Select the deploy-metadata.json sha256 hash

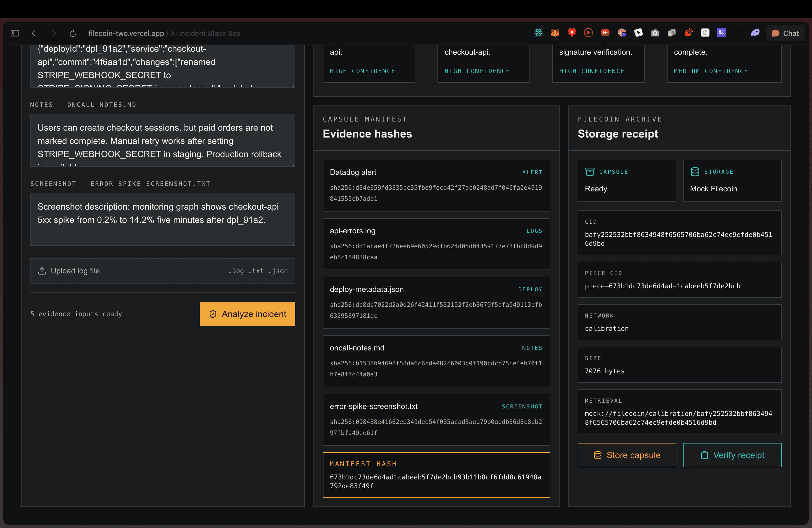click(x=436, y=310)
